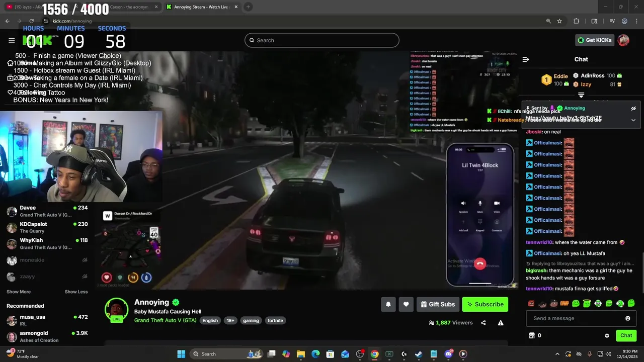Click Show Less in sidebar

click(x=76, y=292)
